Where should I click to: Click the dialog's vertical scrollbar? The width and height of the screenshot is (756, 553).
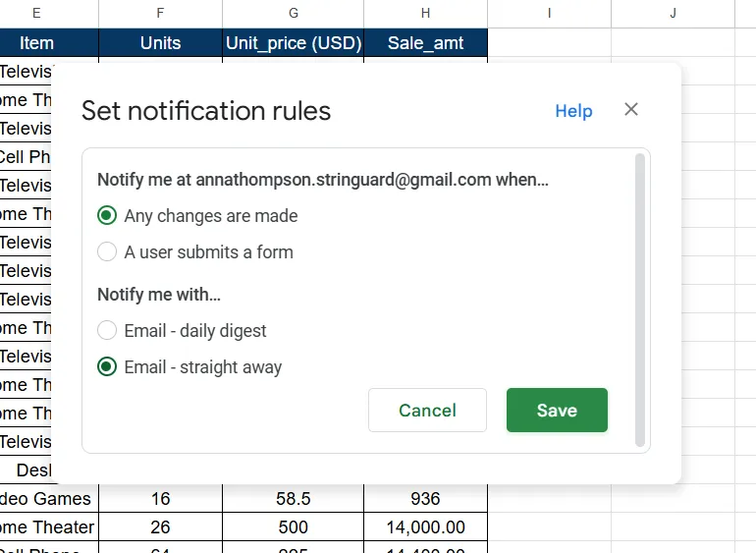[640, 301]
